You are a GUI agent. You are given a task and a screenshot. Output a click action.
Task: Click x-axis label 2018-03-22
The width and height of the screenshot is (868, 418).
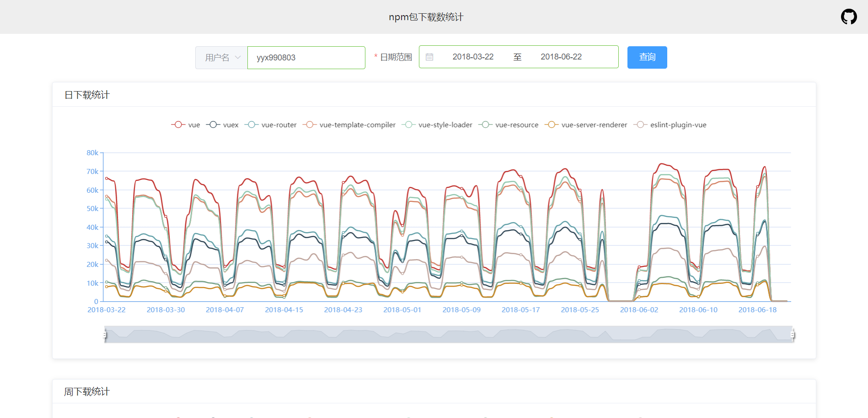point(107,310)
